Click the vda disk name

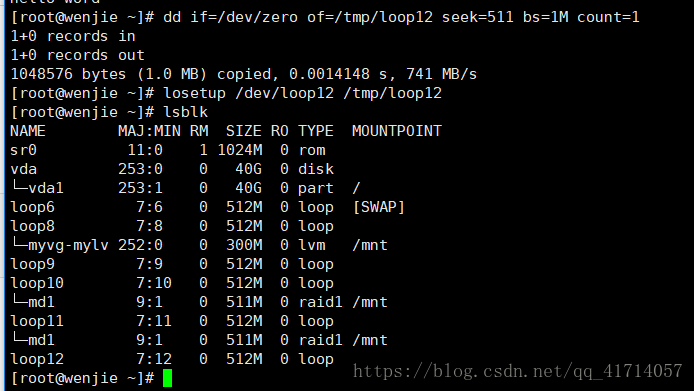tap(23, 169)
